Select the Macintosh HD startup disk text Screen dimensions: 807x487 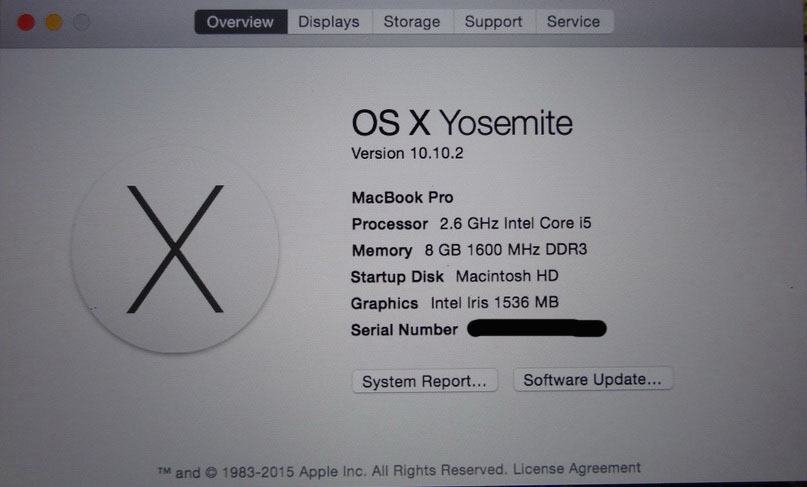point(507,276)
